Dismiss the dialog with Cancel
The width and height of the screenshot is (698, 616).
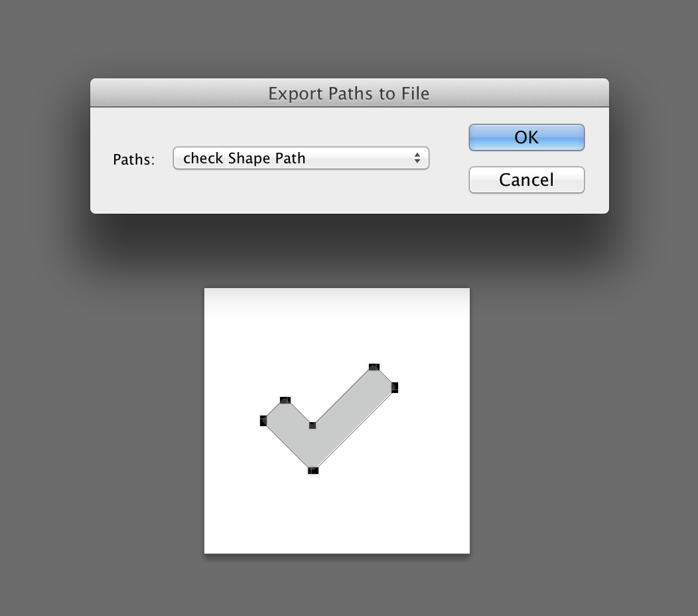click(527, 180)
